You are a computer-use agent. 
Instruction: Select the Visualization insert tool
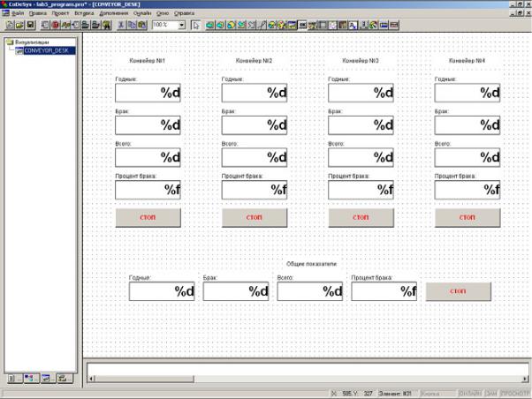pyautogui.click(x=293, y=25)
